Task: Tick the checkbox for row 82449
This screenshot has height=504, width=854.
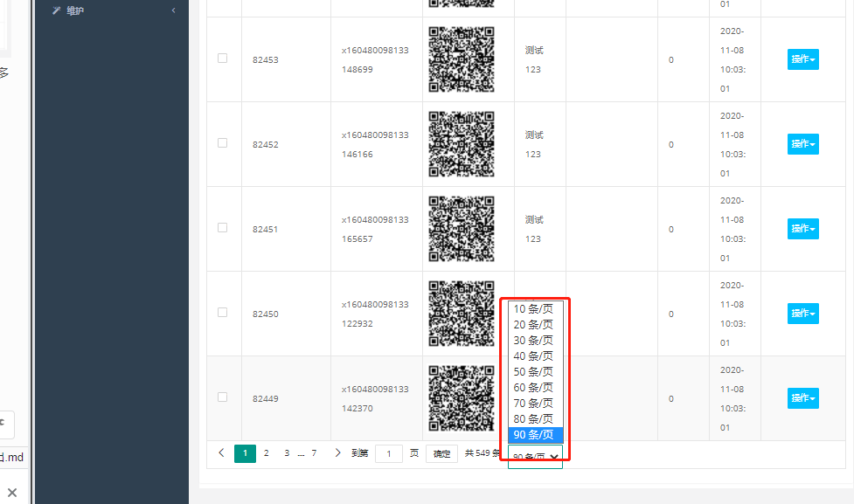Action: pyautogui.click(x=222, y=397)
